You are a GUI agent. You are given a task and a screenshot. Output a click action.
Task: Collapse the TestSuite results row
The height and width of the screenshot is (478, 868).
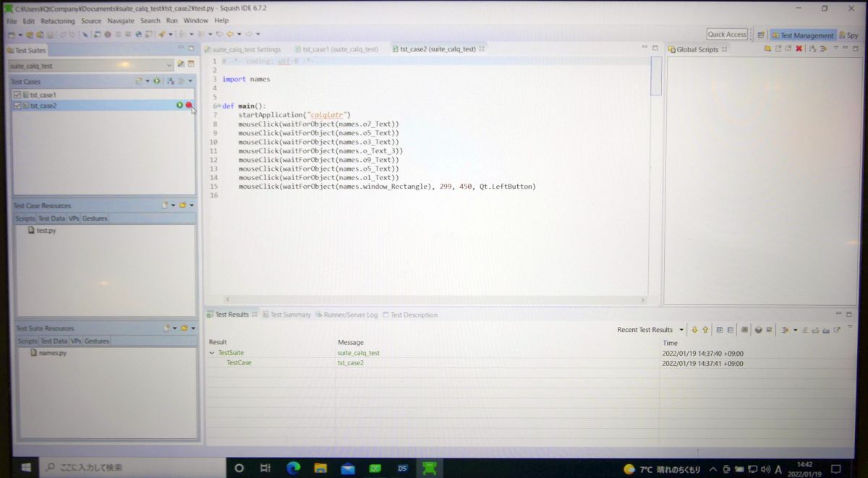point(212,353)
